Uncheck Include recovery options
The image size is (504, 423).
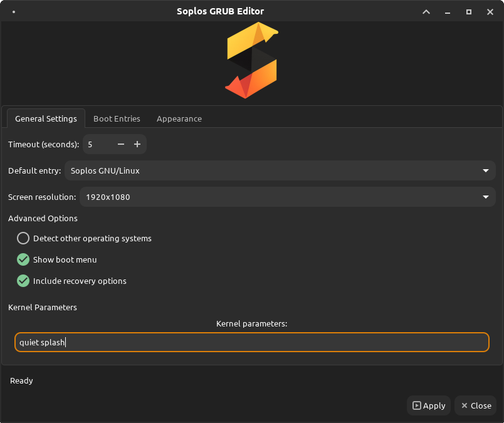tap(23, 281)
